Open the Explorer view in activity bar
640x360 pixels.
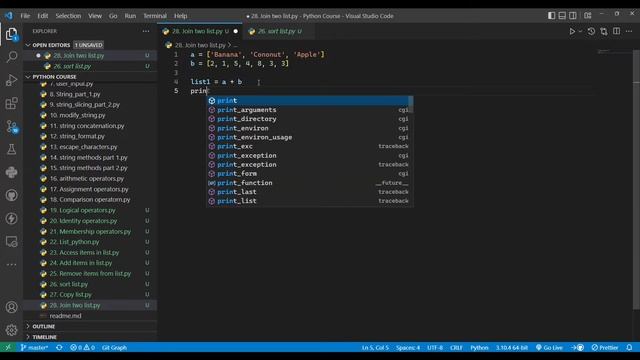tap(11, 34)
